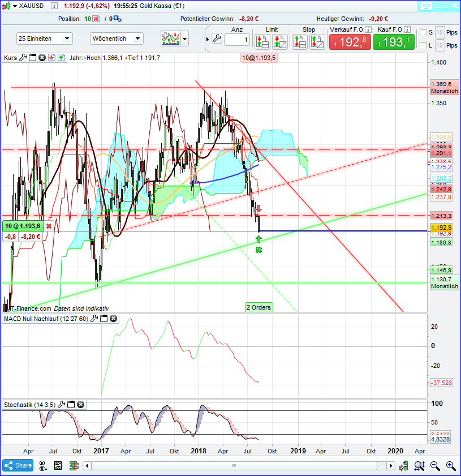The width and height of the screenshot is (461, 476).
Task: Open MACD indicator settings wrench
Action: 94,319
